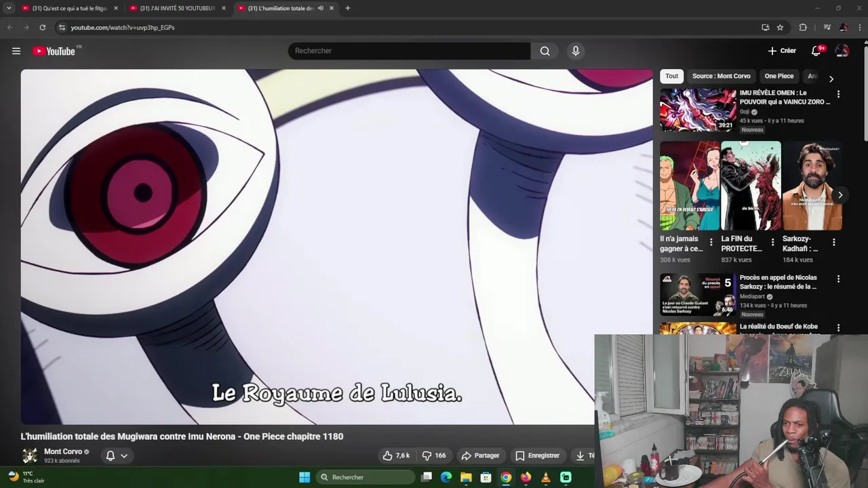This screenshot has width=868, height=488.
Task: Open File Explorer from taskbar
Action: pyautogui.click(x=466, y=477)
